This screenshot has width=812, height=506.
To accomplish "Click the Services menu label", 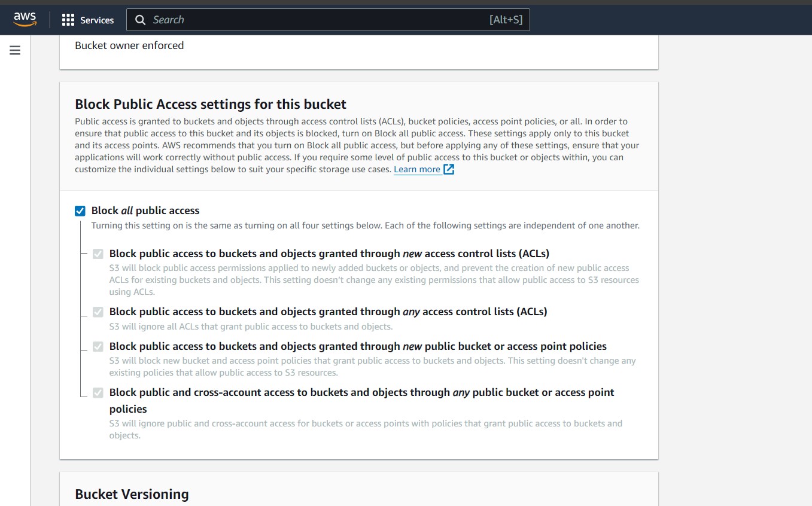I will [x=97, y=20].
